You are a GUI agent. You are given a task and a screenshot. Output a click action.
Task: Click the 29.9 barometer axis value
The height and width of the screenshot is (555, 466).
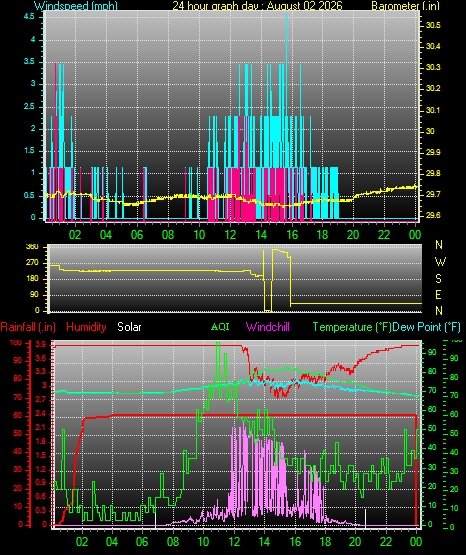433,152
